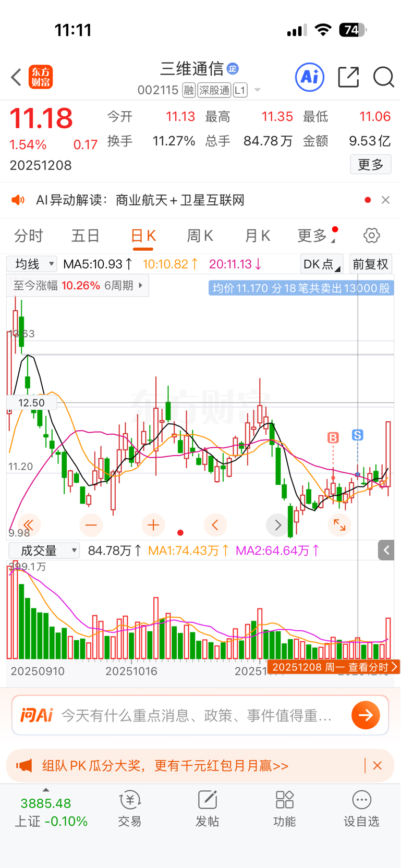Tap the MA1:74.43万 volume average
This screenshot has height=868, width=401.
[x=189, y=551]
